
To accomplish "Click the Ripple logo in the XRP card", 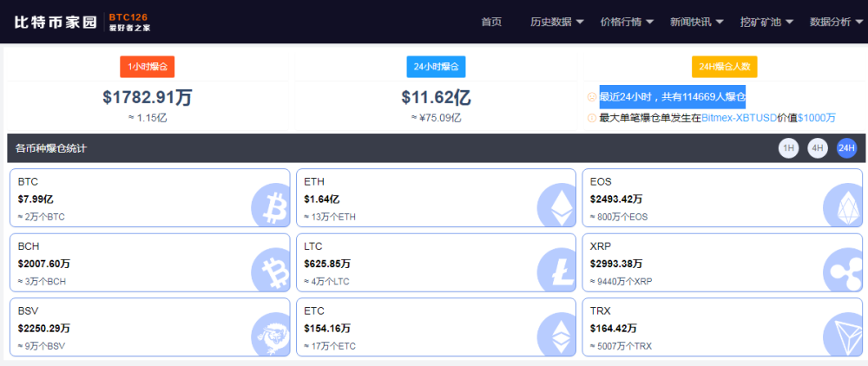I will click(842, 271).
